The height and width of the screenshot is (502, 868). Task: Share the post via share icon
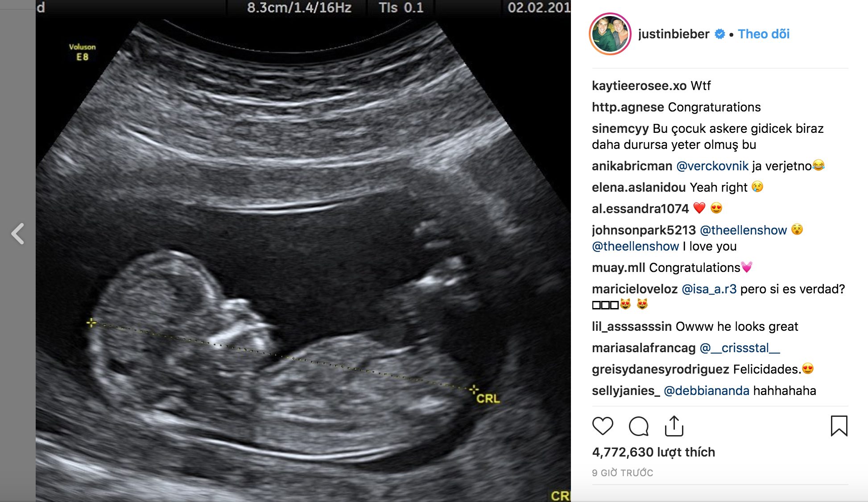674,426
